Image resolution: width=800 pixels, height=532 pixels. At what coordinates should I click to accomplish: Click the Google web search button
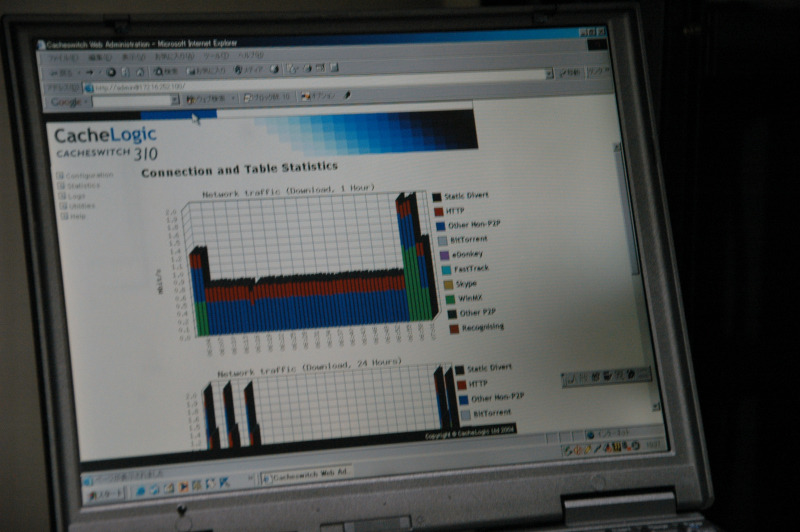click(x=206, y=99)
